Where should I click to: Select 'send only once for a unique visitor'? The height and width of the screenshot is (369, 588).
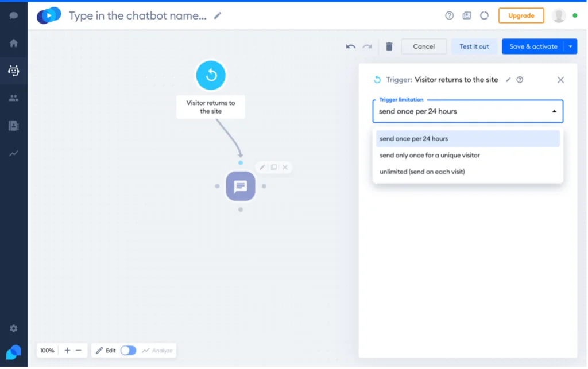[x=430, y=155]
